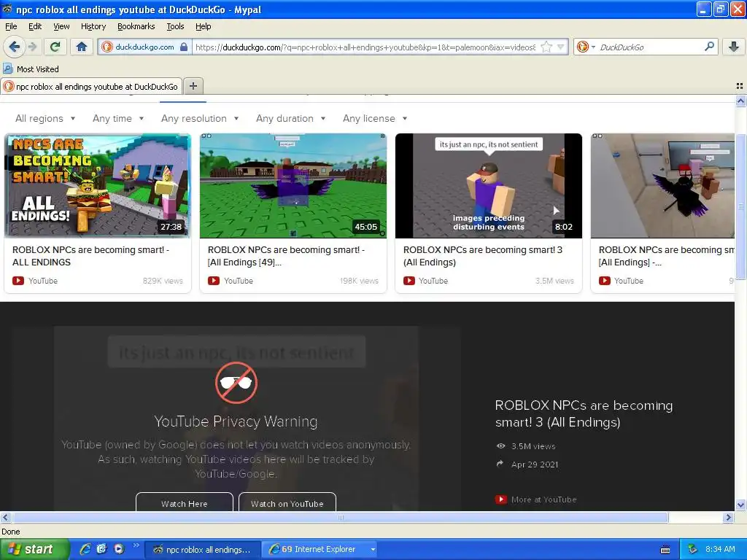This screenshot has height=560, width=747.
Task: Open the Help menu
Action: tap(203, 26)
